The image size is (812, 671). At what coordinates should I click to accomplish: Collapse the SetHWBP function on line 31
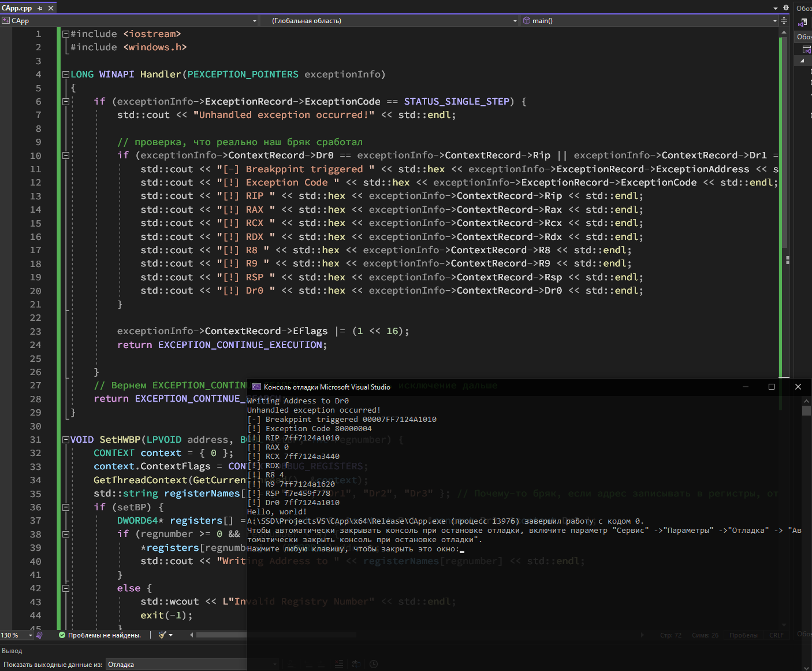point(66,440)
